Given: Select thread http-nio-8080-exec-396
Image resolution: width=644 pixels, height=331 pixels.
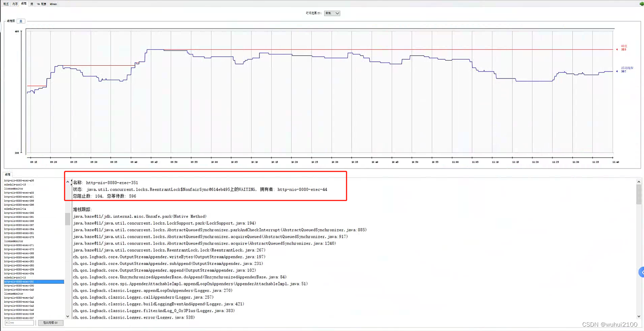Looking at the screenshot, I should point(19,205).
